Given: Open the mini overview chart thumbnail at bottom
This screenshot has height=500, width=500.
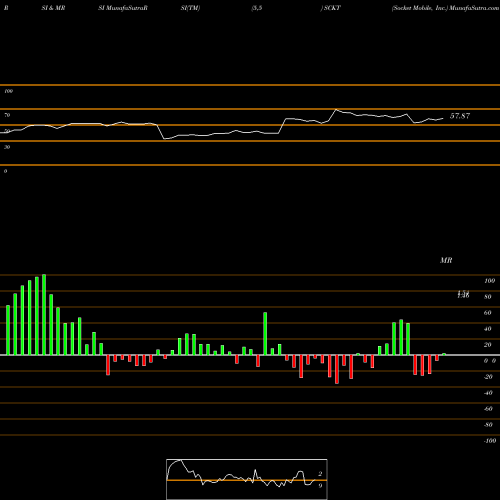Looking at the screenshot, I should tap(247, 479).
